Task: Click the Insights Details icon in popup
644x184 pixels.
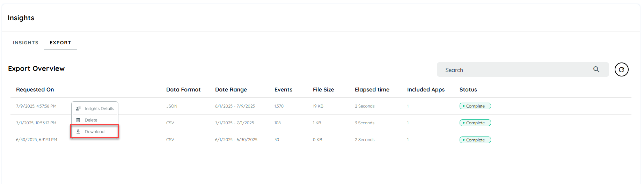Action: (78, 109)
